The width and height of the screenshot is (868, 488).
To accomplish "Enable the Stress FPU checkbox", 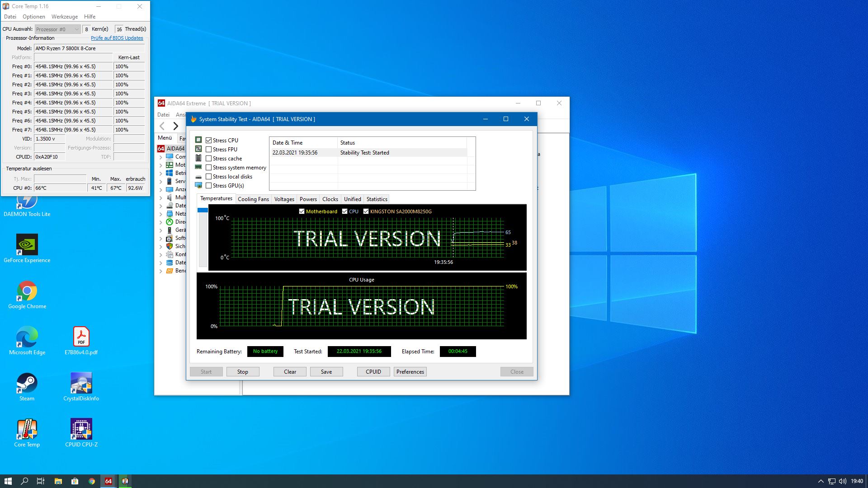I will pyautogui.click(x=209, y=150).
